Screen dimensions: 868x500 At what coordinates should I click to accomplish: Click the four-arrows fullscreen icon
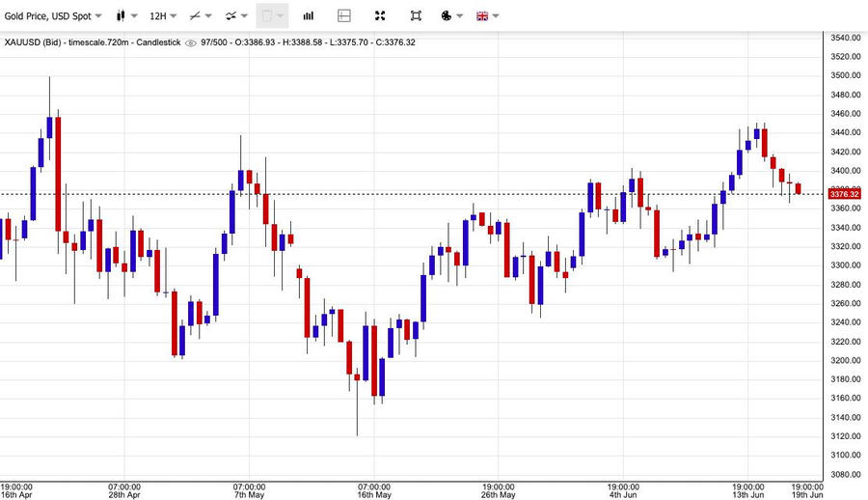(x=380, y=16)
